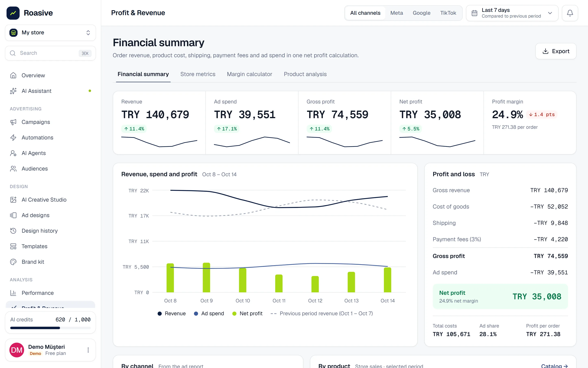This screenshot has width=588, height=368.
Task: Click the Oct 8 net profit bar
Action: point(170,278)
